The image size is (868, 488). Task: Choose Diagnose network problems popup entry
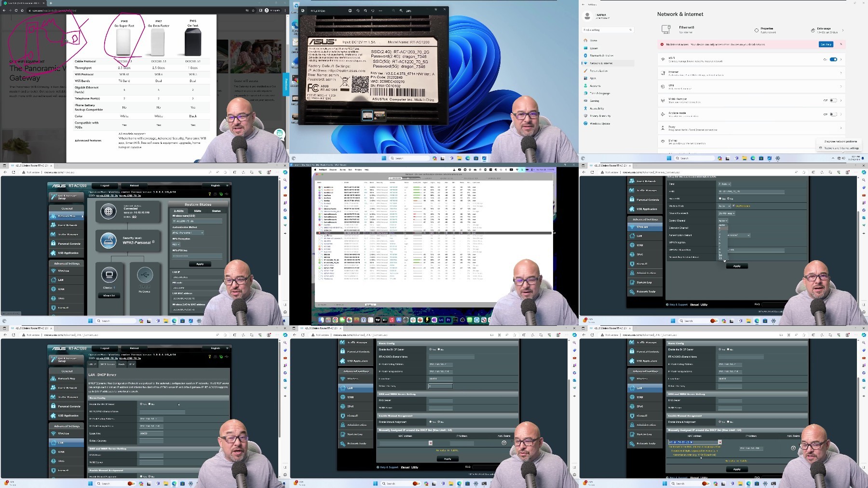click(x=840, y=141)
